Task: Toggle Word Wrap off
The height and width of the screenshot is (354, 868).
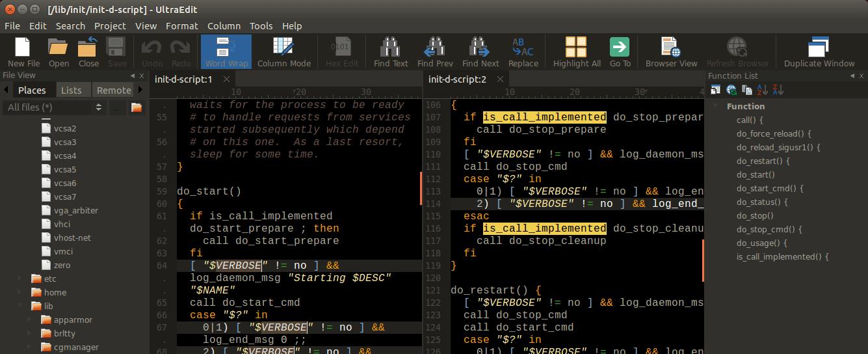Action: tap(226, 51)
